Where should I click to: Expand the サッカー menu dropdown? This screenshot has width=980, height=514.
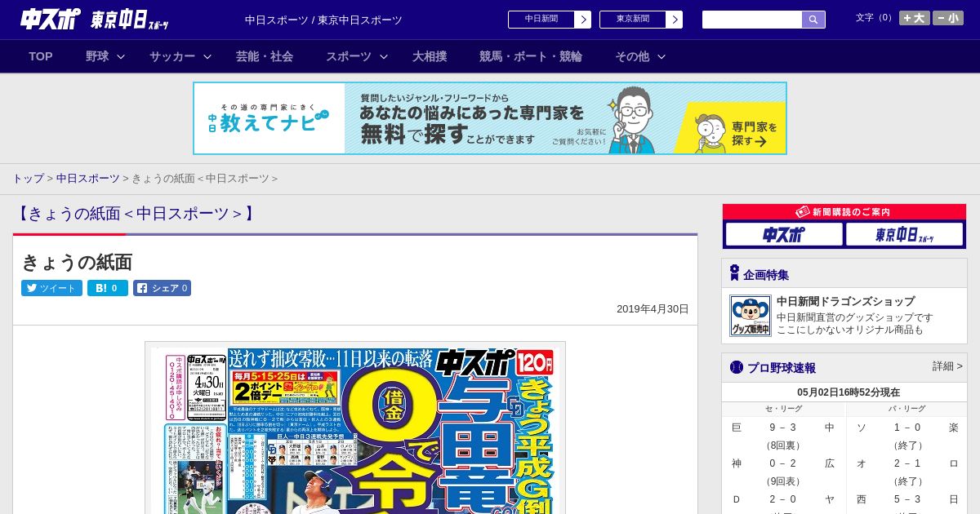[180, 56]
